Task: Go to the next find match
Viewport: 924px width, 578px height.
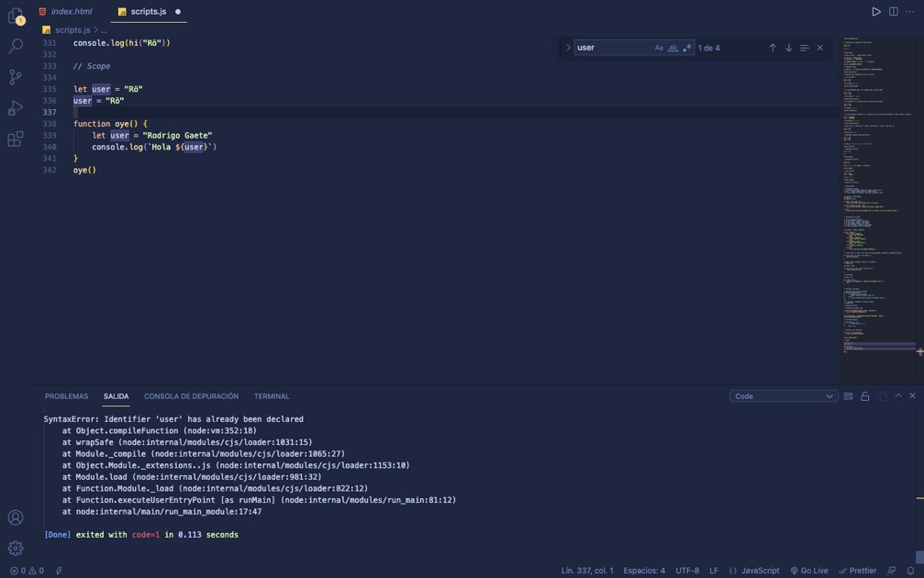Action: [788, 48]
